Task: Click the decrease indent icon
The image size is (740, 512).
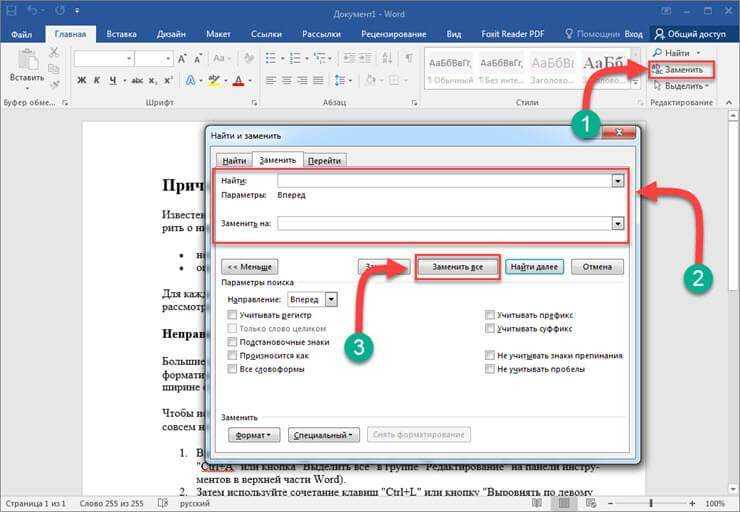Action: pos(350,59)
